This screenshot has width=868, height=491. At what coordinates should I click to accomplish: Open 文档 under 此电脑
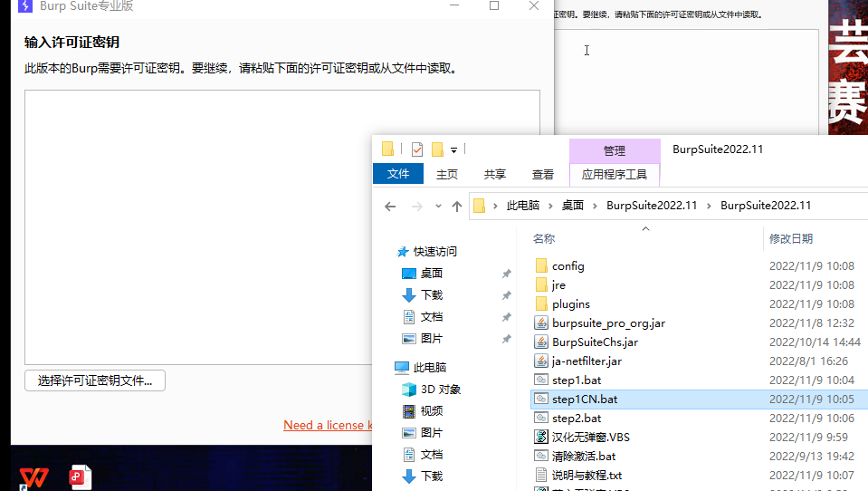point(431,455)
